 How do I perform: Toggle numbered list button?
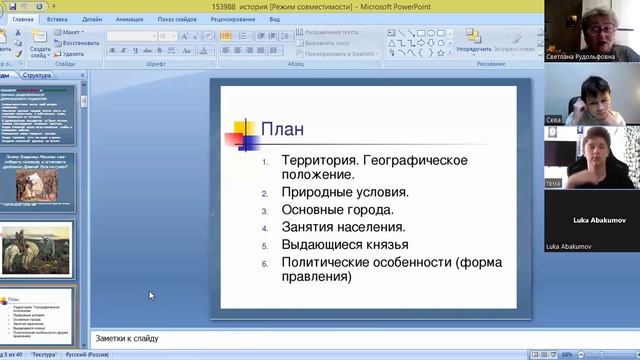click(x=243, y=36)
